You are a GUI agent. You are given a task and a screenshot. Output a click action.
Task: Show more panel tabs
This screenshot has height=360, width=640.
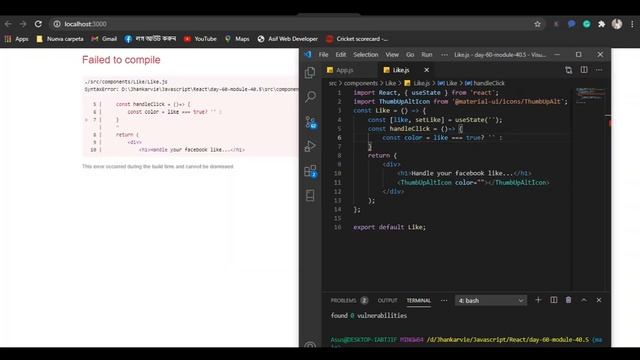point(444,300)
